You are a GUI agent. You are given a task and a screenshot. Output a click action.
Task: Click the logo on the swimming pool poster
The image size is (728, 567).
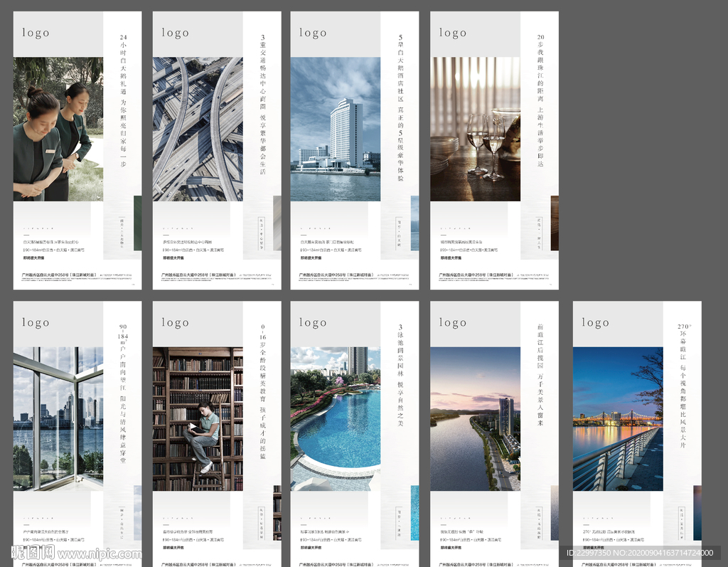313,322
